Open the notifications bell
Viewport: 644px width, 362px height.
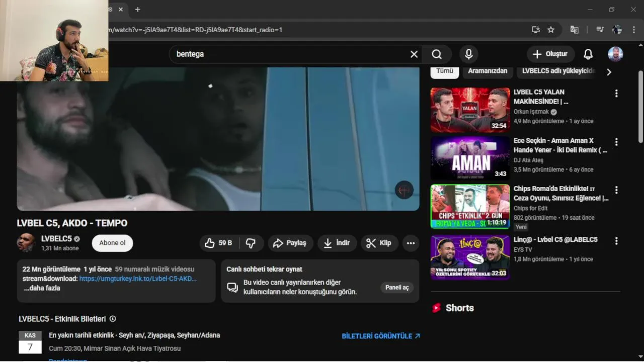click(588, 54)
